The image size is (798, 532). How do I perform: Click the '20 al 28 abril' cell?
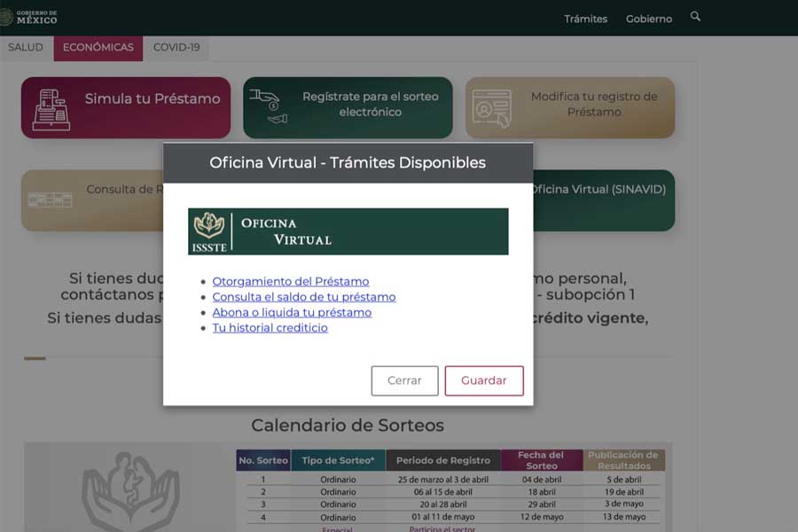tap(443, 505)
